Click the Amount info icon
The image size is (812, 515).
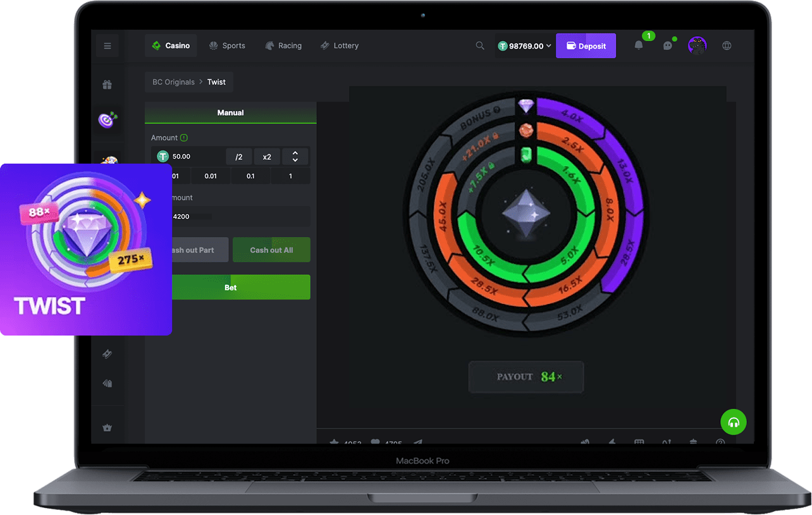(184, 138)
